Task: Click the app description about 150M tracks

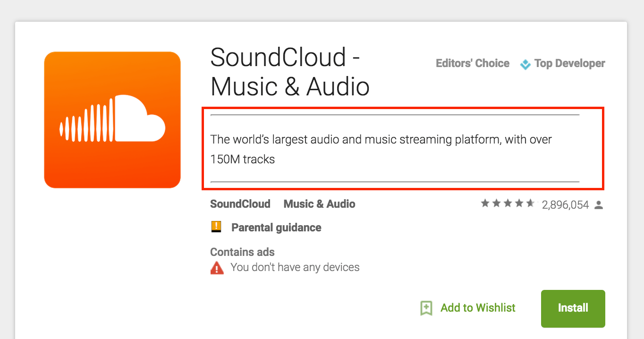Action: point(381,149)
